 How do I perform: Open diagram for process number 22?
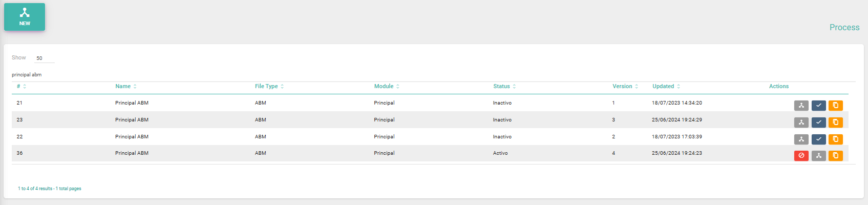801,139
